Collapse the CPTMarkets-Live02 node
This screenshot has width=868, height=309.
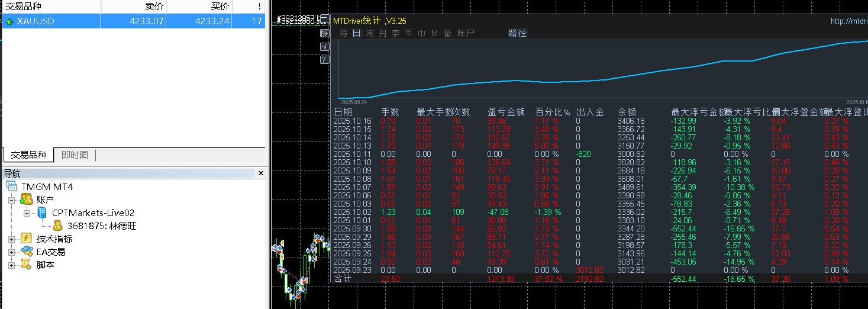[27, 213]
